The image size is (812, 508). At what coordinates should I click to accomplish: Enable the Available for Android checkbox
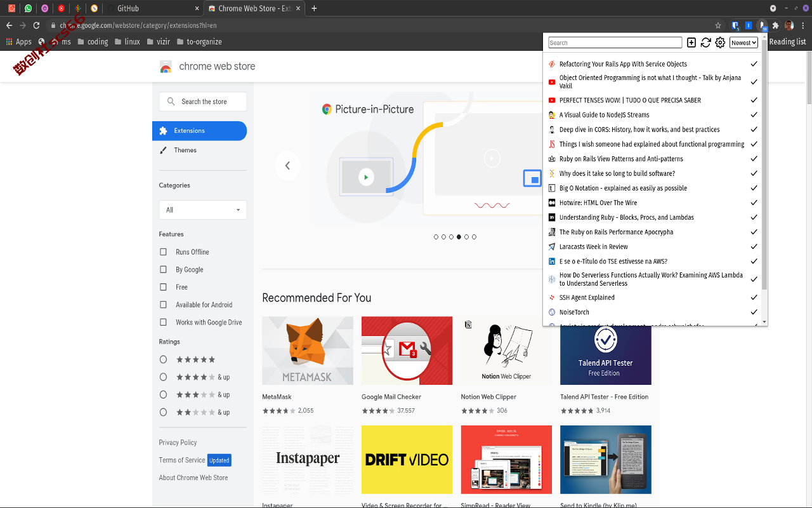[x=163, y=305]
